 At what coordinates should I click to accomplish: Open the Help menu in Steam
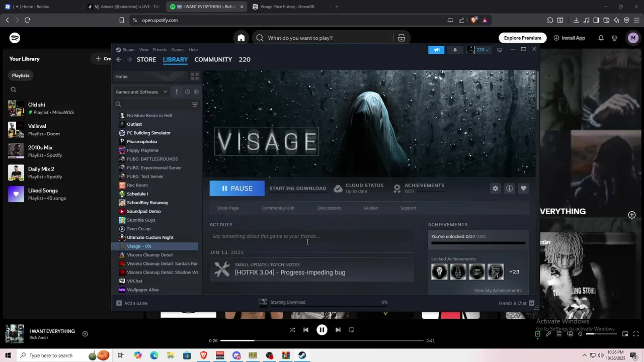pos(193,50)
